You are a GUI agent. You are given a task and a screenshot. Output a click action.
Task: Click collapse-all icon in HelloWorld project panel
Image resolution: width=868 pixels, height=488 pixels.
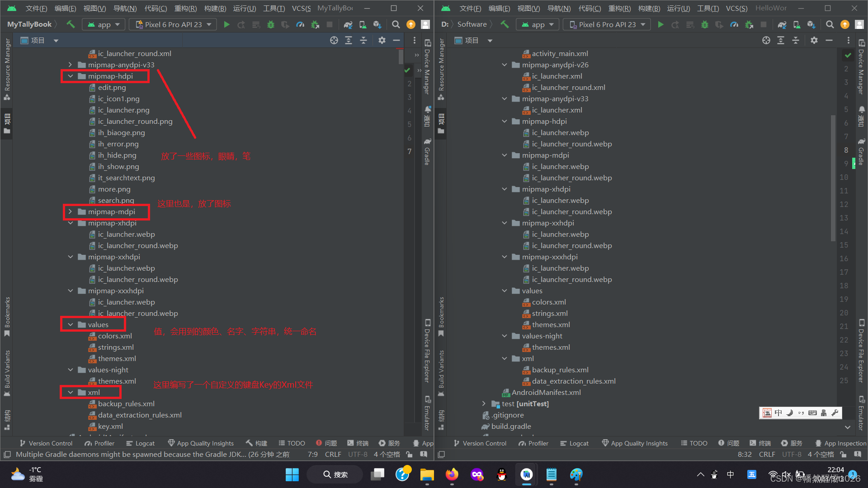point(796,40)
